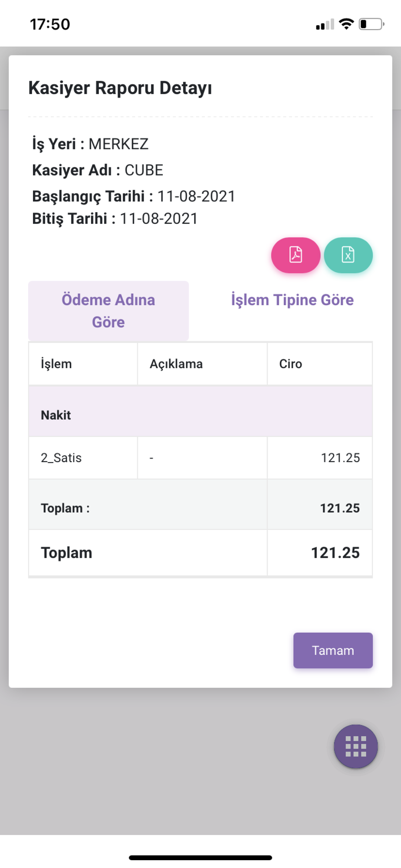The width and height of the screenshot is (401, 868).
Task: Tap the cellular signal bars icon
Action: click(325, 24)
